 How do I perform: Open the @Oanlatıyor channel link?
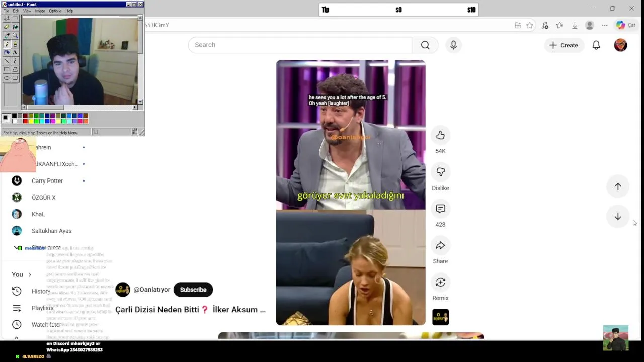151,290
